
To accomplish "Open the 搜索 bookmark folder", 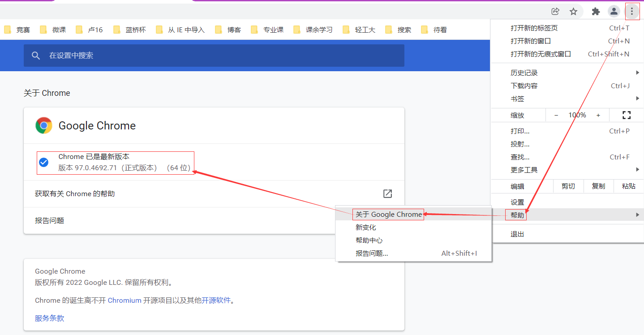I will pos(398,30).
